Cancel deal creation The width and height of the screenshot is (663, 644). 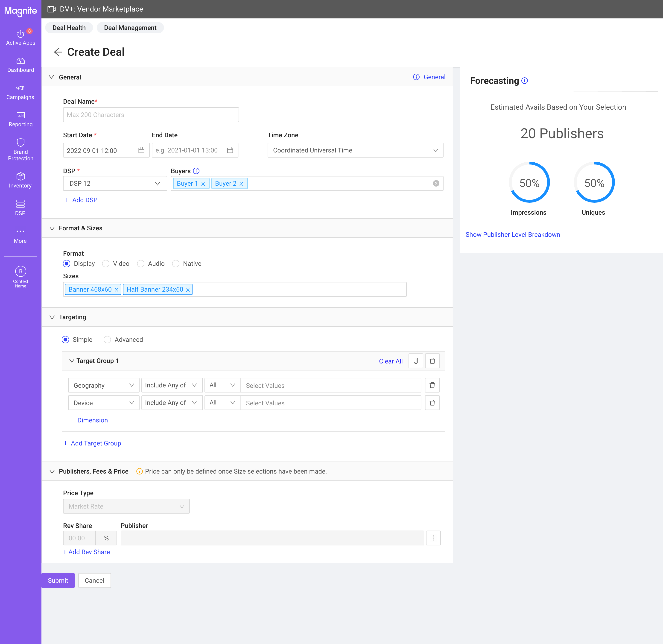pyautogui.click(x=94, y=581)
